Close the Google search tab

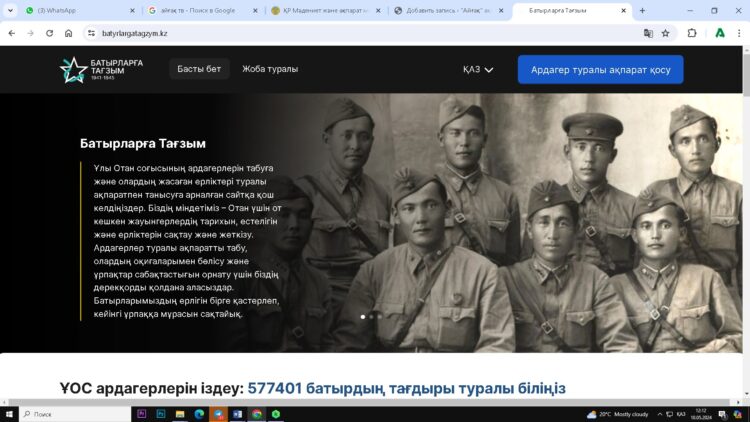pos(255,11)
